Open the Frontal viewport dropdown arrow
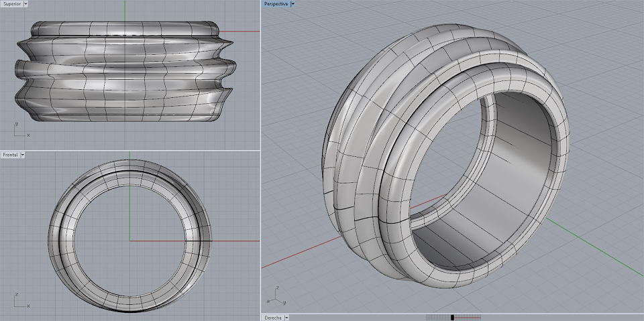 [x=23, y=155]
